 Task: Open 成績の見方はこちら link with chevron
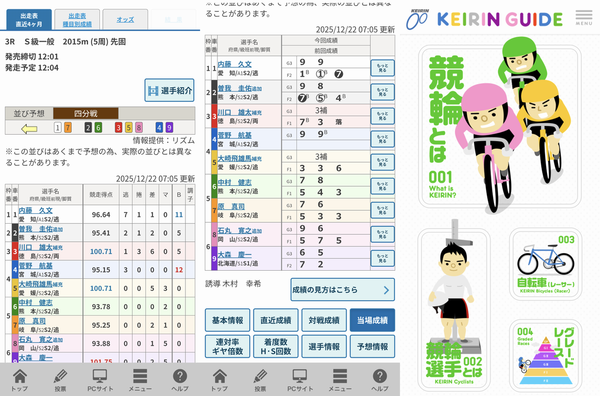342,290
